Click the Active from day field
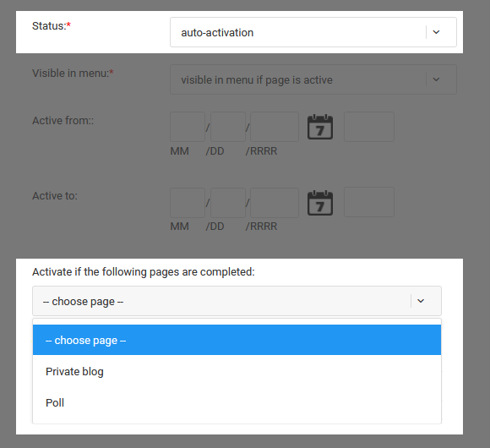The width and height of the screenshot is (490, 448). click(x=228, y=127)
